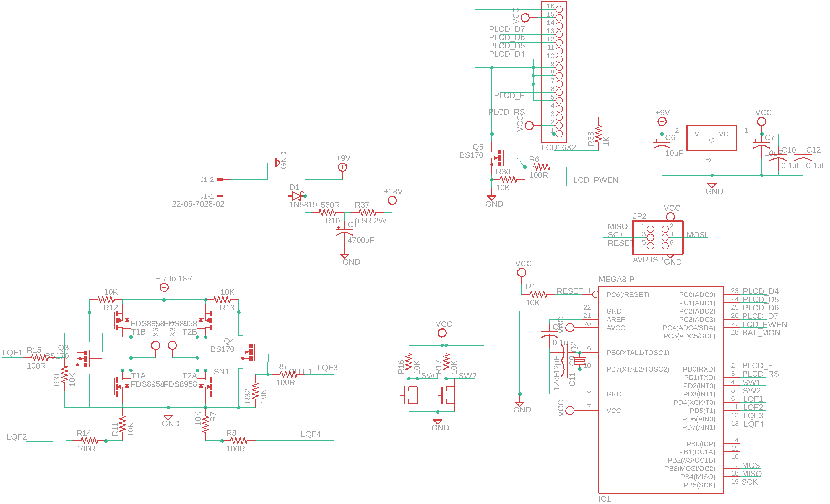The width and height of the screenshot is (830, 504).
Task: Select the R14 100R resistor
Action: (89, 440)
